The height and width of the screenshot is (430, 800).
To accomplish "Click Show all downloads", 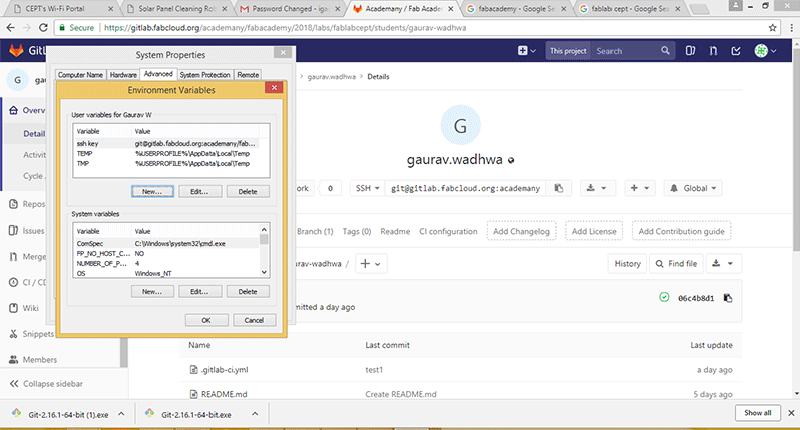I will click(758, 413).
